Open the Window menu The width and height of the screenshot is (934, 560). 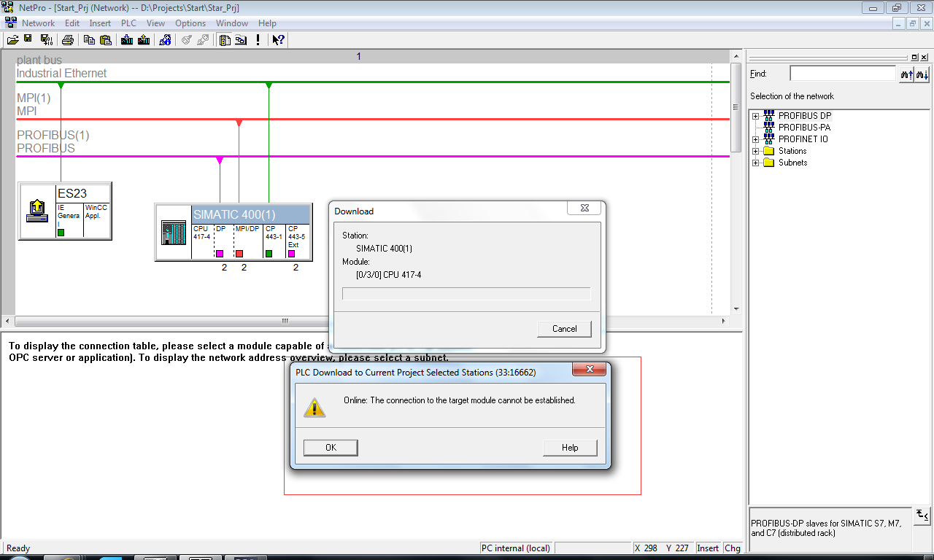click(x=232, y=23)
